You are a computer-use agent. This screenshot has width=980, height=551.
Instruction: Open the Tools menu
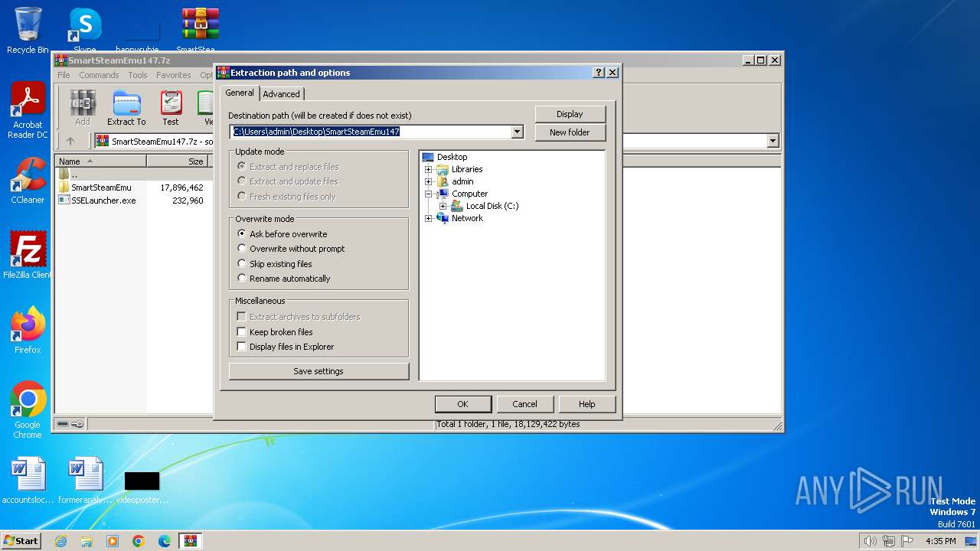138,75
